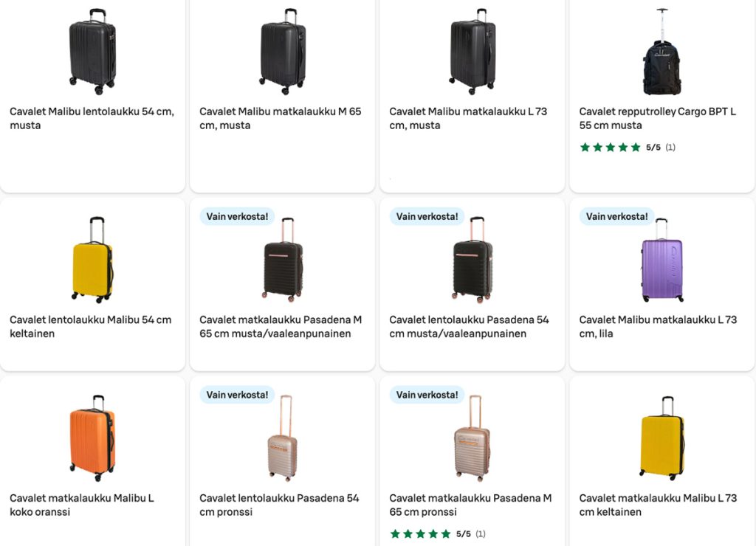The width and height of the screenshot is (756, 546).
Task: Click the black Malibu matkalaukku M 65 cm photo
Action: tap(283, 52)
